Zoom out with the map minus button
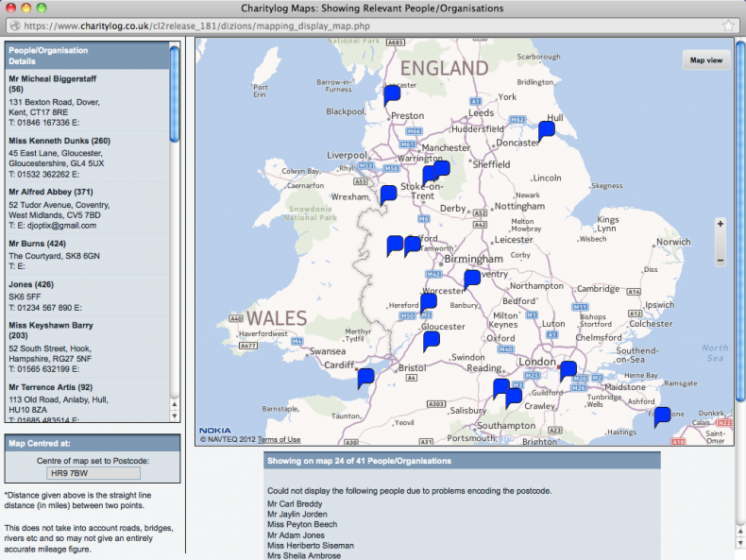Image resolution: width=746 pixels, height=560 pixels. point(721,261)
